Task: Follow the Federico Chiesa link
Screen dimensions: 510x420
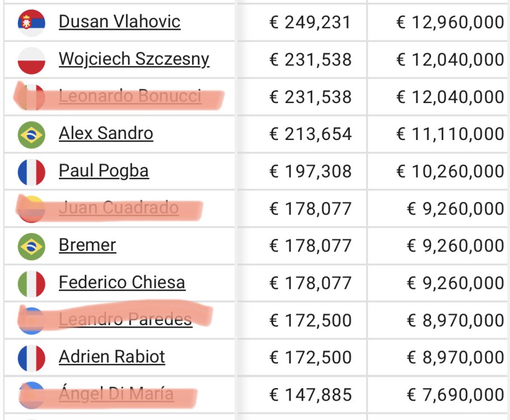Action: 122,283
